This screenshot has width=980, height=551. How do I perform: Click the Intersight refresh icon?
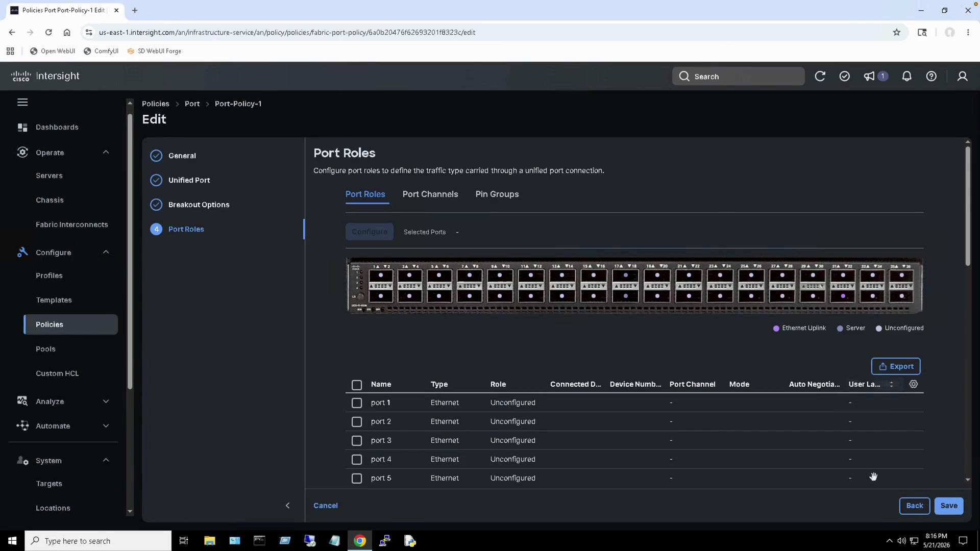click(x=820, y=77)
